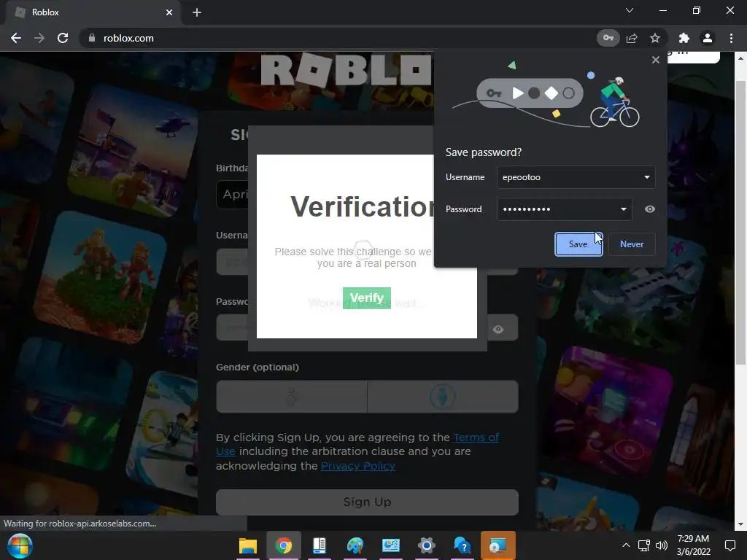The width and height of the screenshot is (747, 560).
Task: Click the orange highlighted taskbar app
Action: (498, 545)
